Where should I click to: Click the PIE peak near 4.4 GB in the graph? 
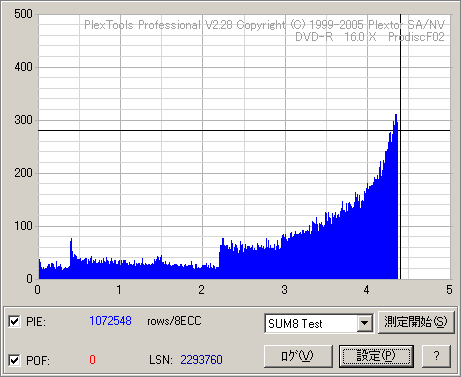coord(396,116)
